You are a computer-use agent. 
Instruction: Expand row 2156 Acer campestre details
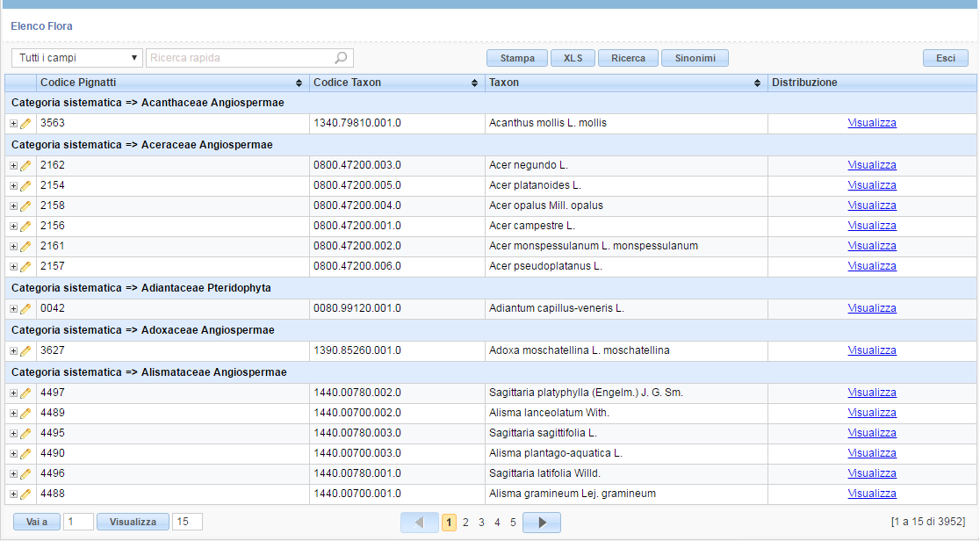click(13, 227)
